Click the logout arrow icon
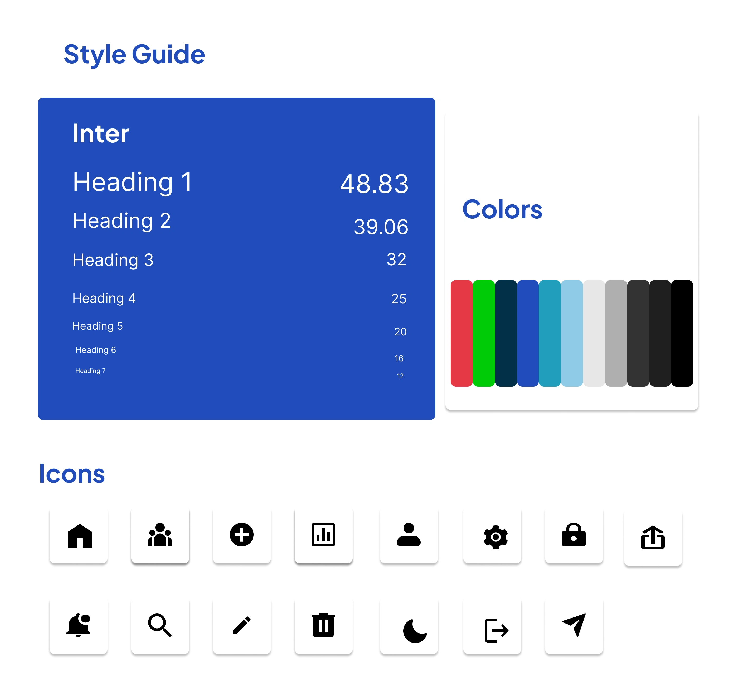The image size is (738, 700). pos(496,631)
